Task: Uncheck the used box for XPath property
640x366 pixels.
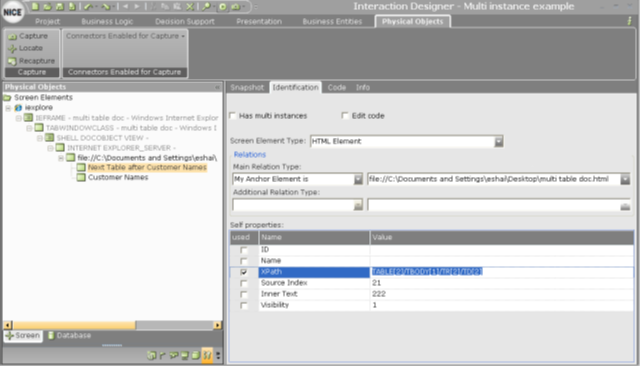Action: [244, 272]
